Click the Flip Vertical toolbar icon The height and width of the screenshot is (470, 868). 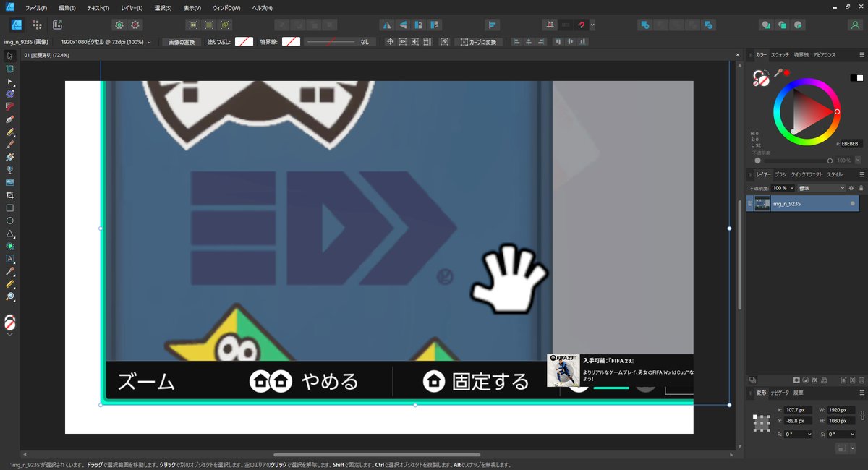click(x=403, y=24)
